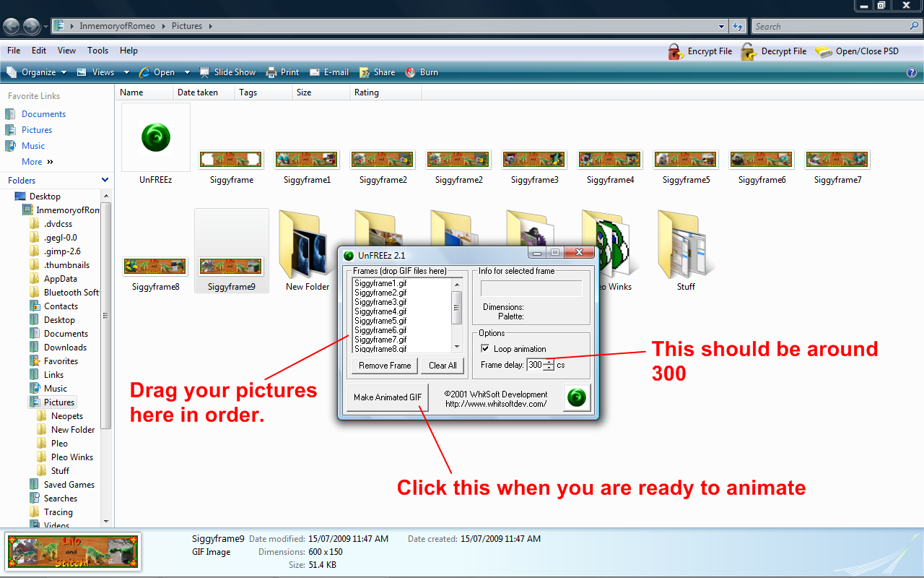Screen dimensions: 924x578
Task: Open the Views dropdown arrow
Action: 126,72
